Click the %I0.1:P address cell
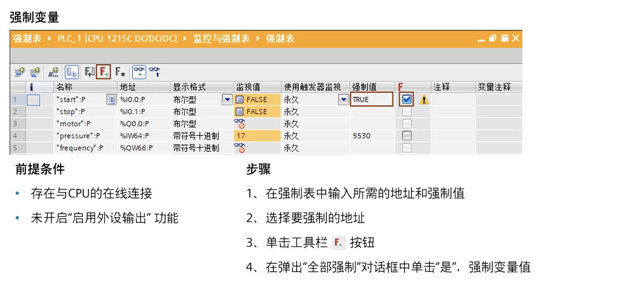This screenshot has height=283, width=644. click(144, 112)
